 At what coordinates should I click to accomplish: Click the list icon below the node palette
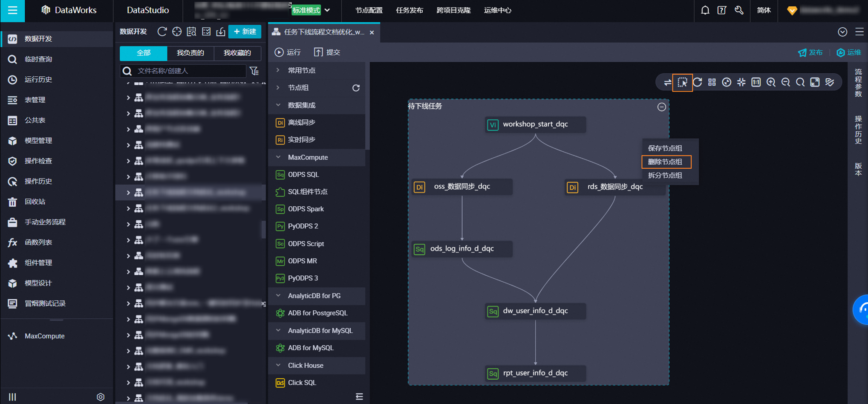[359, 397]
